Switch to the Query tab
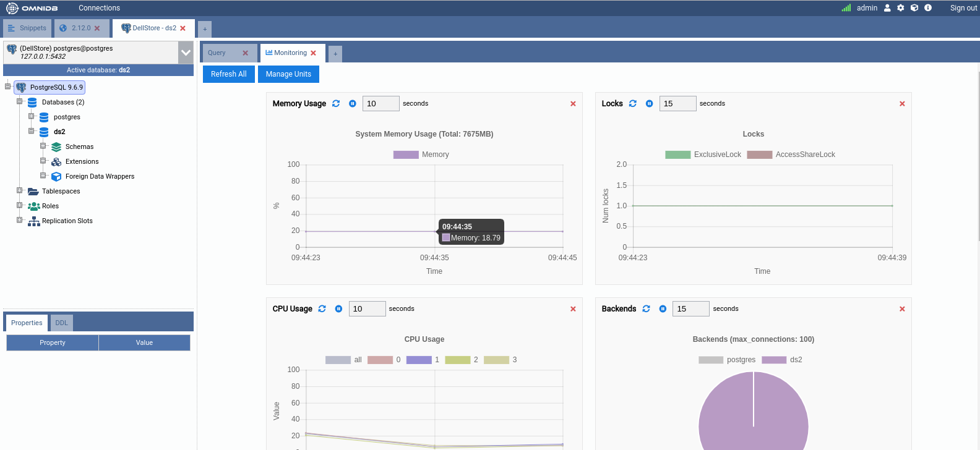 217,53
